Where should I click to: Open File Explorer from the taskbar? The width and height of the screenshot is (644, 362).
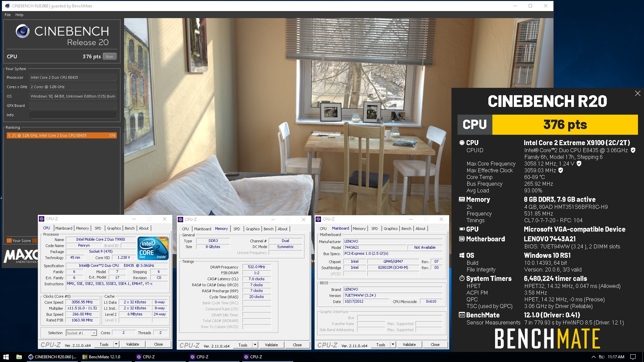pyautogui.click(x=19, y=357)
